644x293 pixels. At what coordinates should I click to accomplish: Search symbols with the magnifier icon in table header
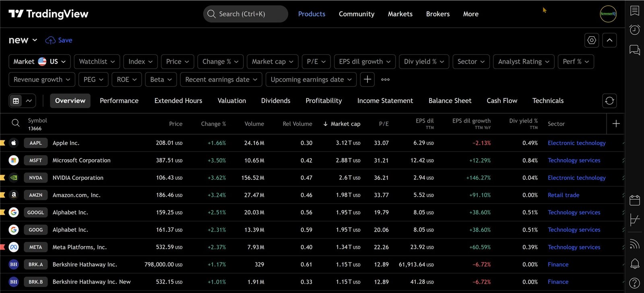click(16, 123)
